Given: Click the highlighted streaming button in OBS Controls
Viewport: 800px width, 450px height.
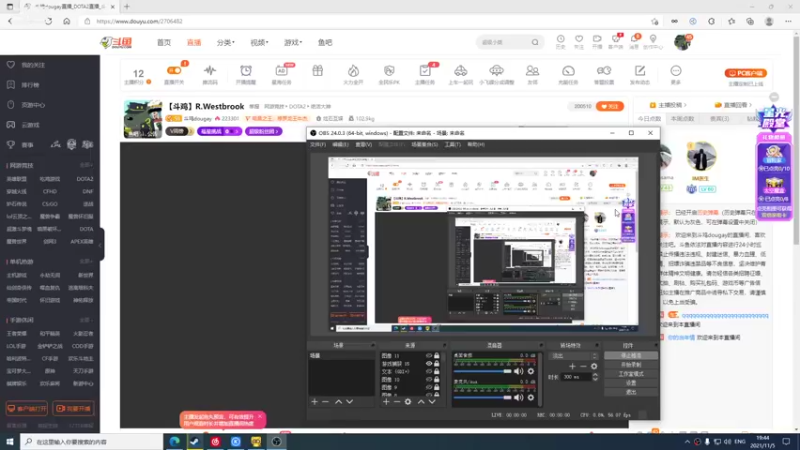Looking at the screenshot, I should click(x=631, y=356).
